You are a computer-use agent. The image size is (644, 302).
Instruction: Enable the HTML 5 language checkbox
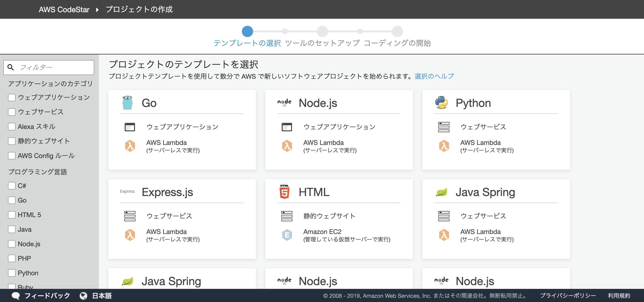point(12,215)
